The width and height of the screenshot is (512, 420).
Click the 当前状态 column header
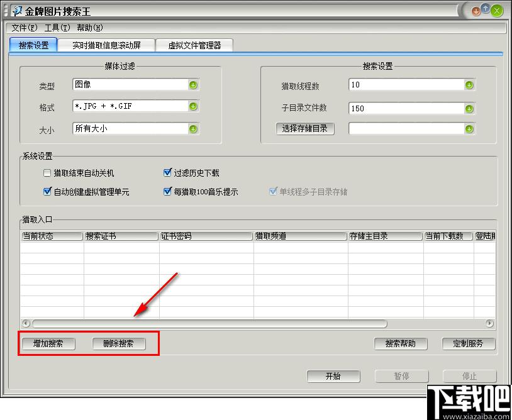[52, 236]
